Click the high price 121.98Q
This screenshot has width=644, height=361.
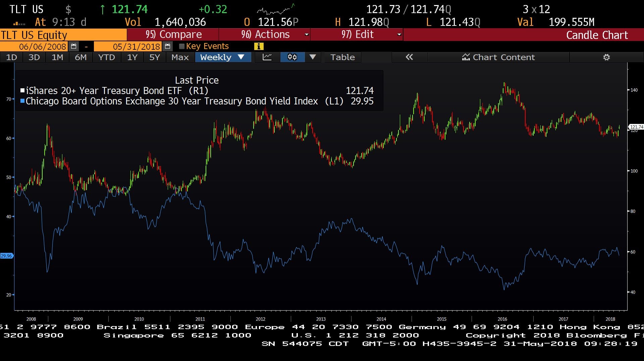click(x=369, y=22)
